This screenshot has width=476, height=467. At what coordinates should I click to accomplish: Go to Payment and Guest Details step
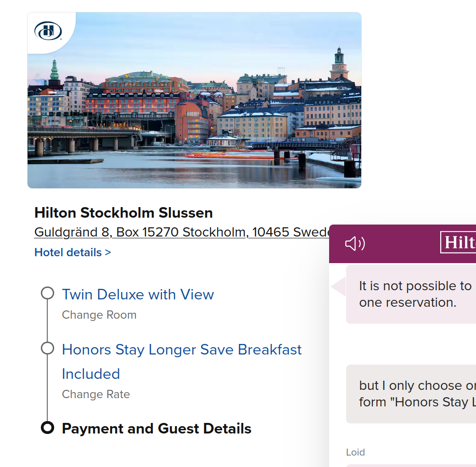coord(157,428)
